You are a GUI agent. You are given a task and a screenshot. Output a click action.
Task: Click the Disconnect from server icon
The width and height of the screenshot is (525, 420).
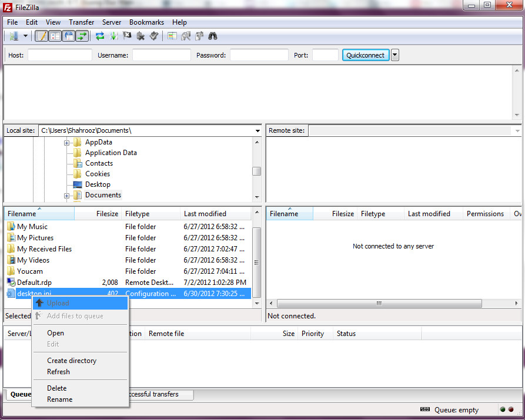[141, 36]
